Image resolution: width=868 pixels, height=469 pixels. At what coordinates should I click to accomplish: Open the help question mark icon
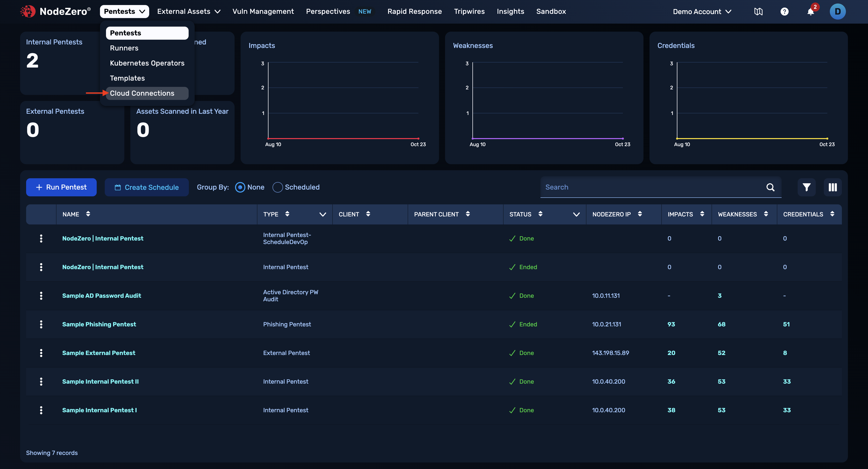click(x=784, y=12)
